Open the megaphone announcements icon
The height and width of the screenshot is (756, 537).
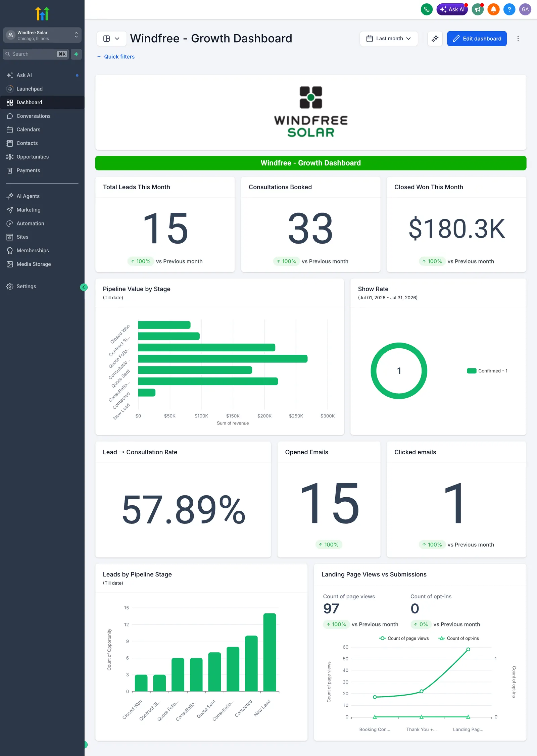pyautogui.click(x=478, y=9)
